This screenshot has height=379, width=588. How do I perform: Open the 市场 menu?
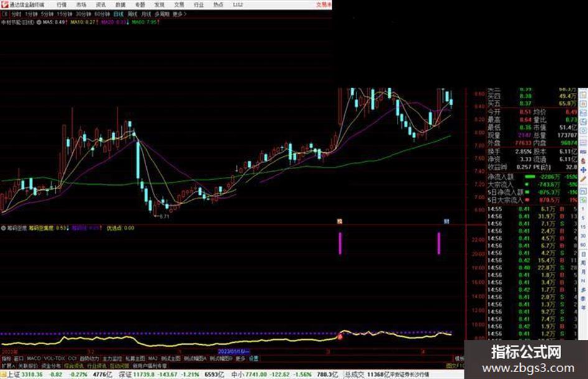pos(81,5)
